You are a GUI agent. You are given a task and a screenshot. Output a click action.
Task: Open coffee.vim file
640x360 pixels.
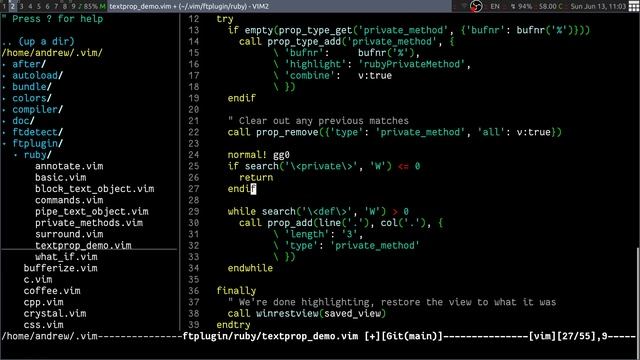point(52,291)
